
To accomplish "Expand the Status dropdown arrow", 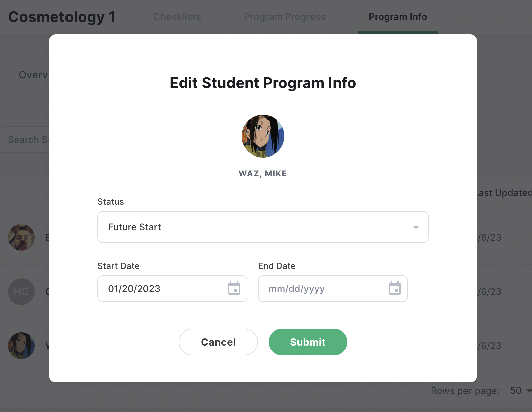I will tap(416, 227).
